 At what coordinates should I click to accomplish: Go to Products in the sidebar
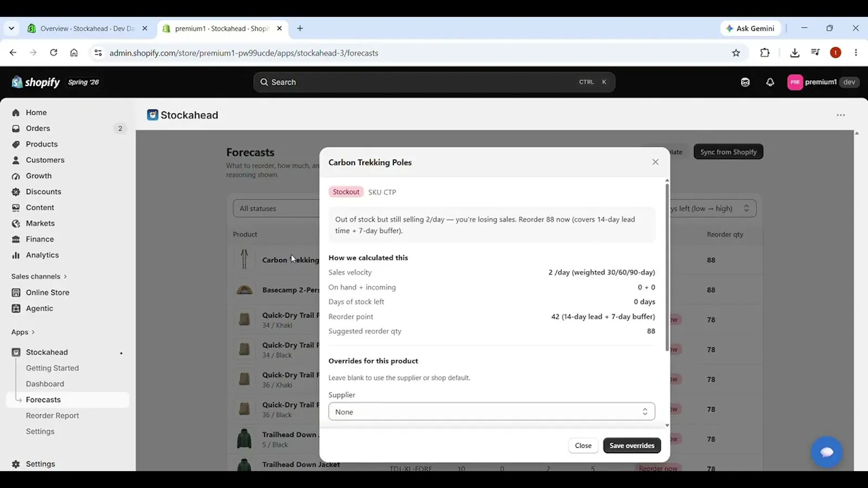pyautogui.click(x=42, y=144)
